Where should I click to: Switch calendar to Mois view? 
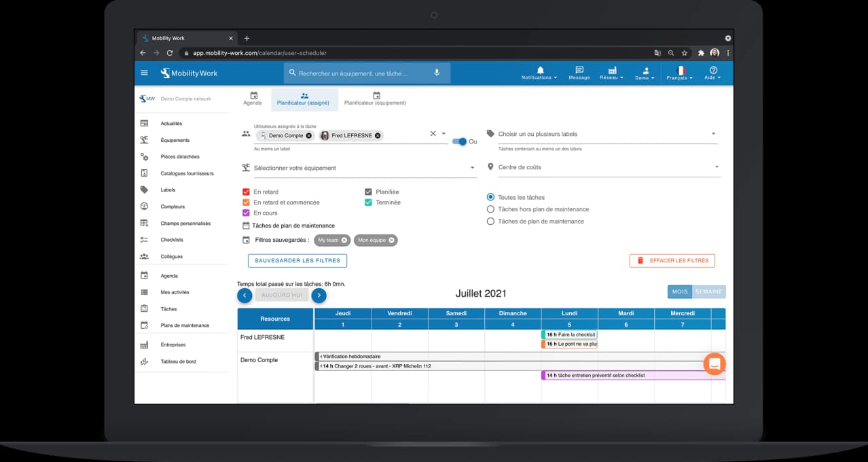[680, 291]
